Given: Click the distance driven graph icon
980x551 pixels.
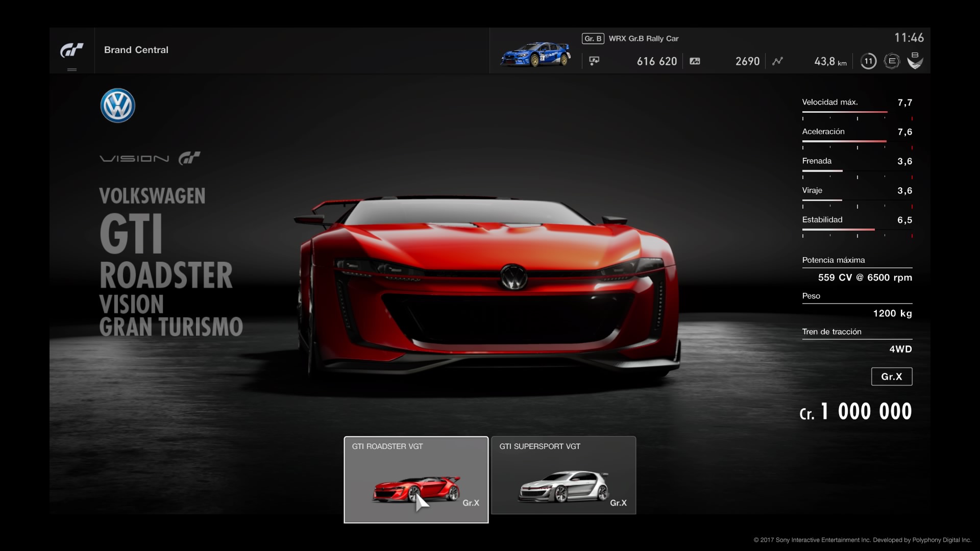Looking at the screenshot, I should 777,61.
